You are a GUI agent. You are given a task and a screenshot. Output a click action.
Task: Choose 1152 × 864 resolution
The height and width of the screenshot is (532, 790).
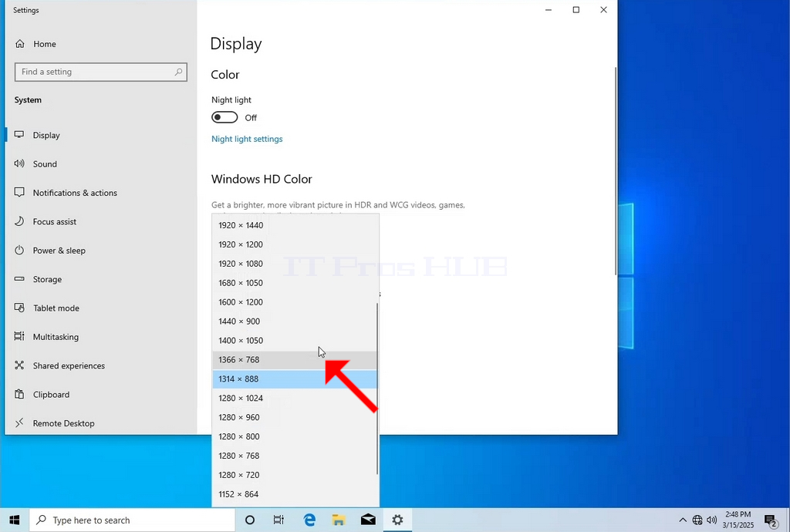(x=295, y=493)
